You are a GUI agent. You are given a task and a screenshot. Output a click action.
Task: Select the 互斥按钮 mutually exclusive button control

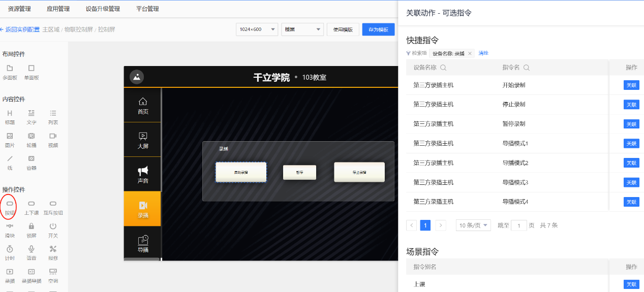(x=53, y=204)
